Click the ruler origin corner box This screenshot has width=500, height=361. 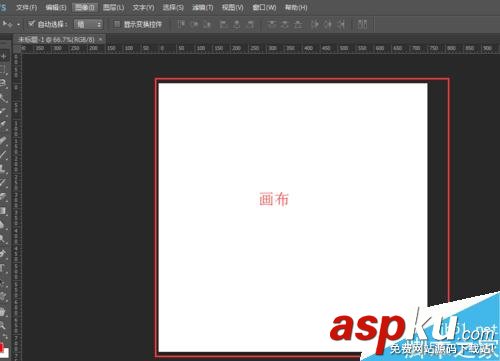tap(17, 48)
